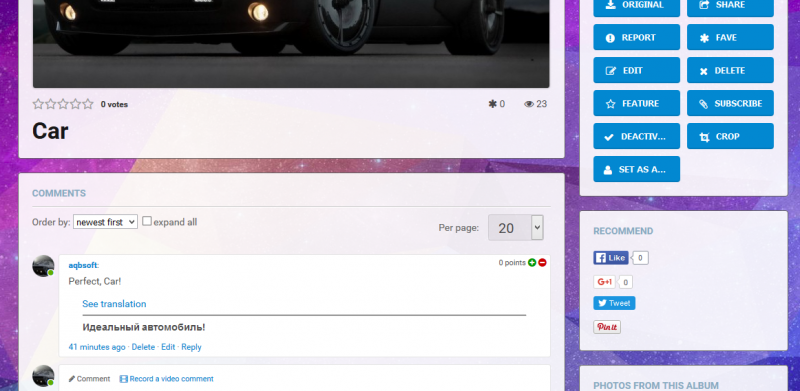Click the Delete photo button
This screenshot has width=800, height=391.
[x=730, y=70]
